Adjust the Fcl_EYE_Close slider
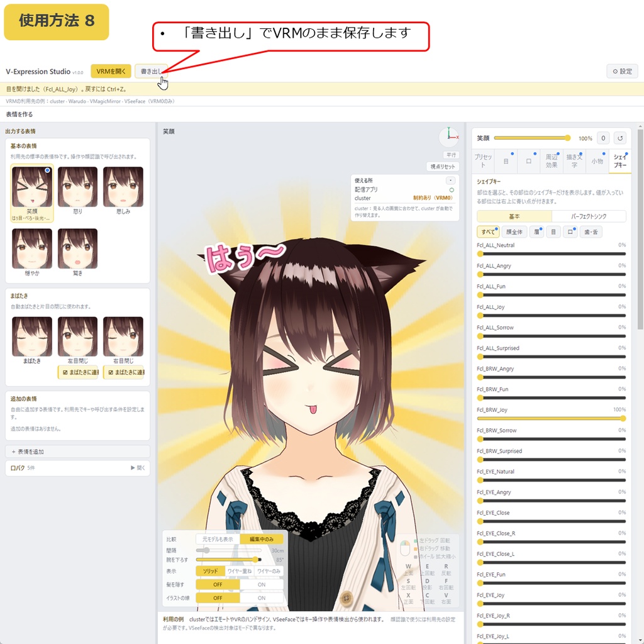This screenshot has height=644, width=644. 551,521
